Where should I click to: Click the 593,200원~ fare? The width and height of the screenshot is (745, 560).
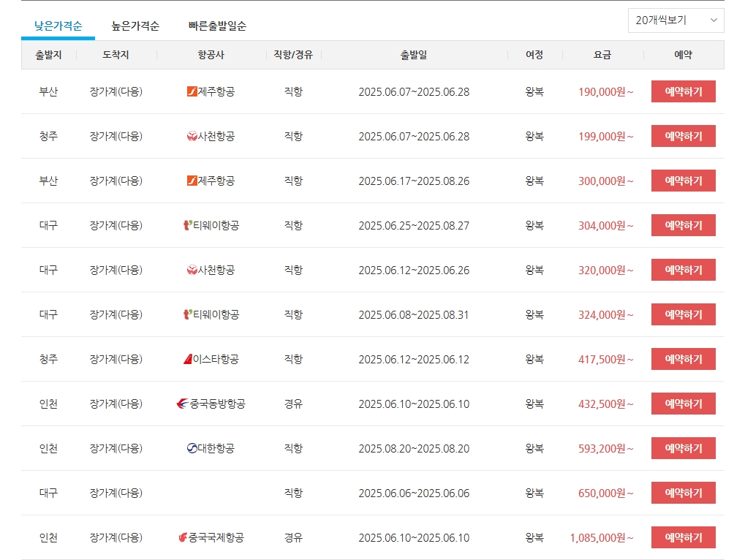pos(606,449)
